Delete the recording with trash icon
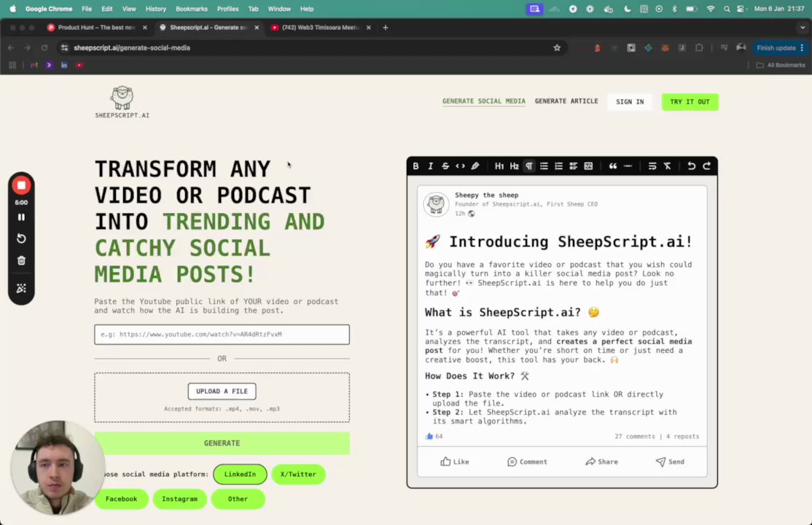The height and width of the screenshot is (525, 812). 21,260
